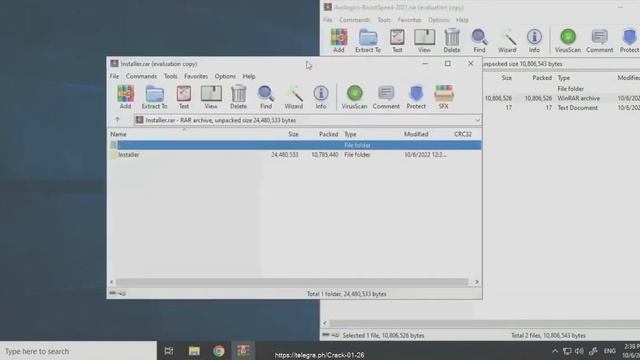
Task: Click Comment icon in Installer.rar window
Action: point(386,97)
